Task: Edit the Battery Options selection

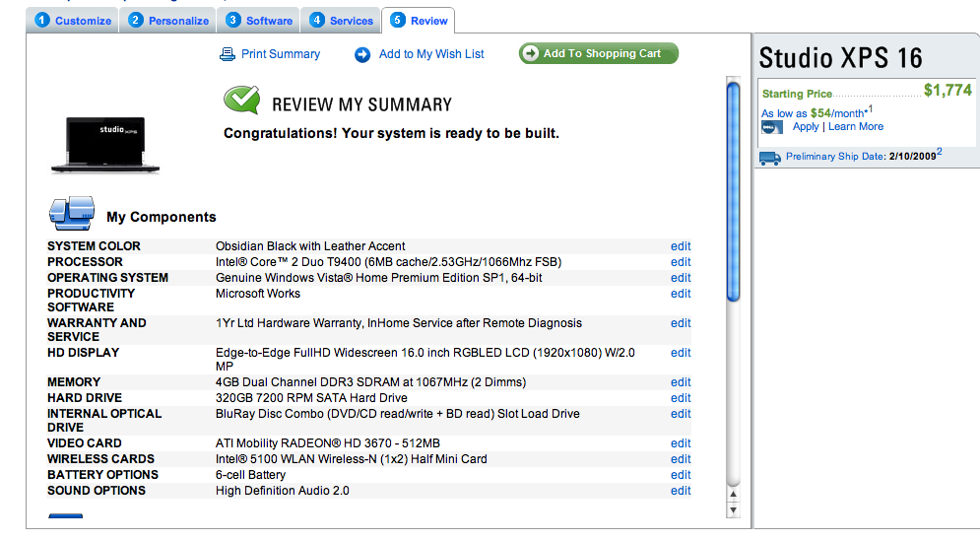Action: (681, 475)
